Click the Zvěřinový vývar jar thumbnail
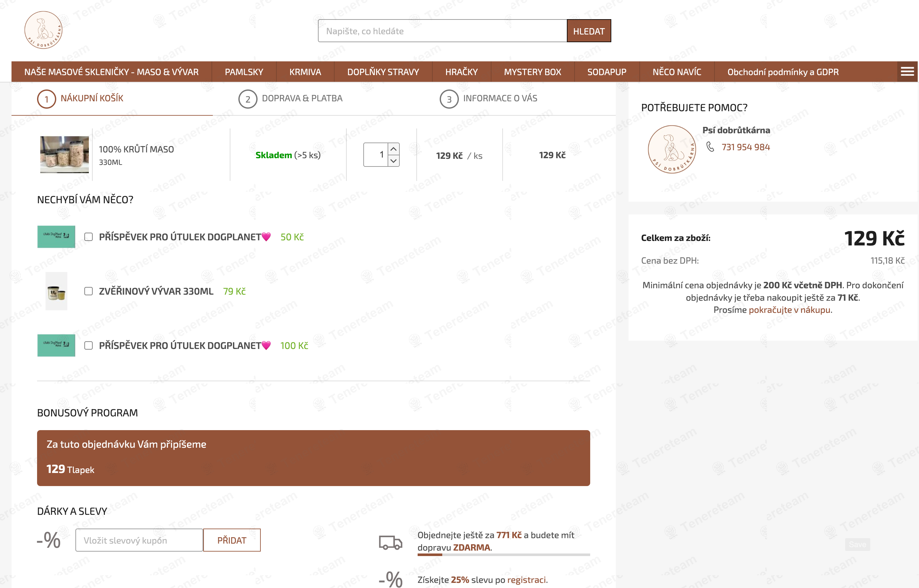The image size is (919, 588). (56, 291)
